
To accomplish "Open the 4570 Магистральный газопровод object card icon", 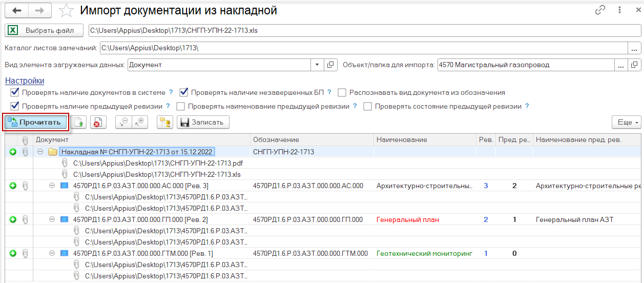I will pos(635,65).
